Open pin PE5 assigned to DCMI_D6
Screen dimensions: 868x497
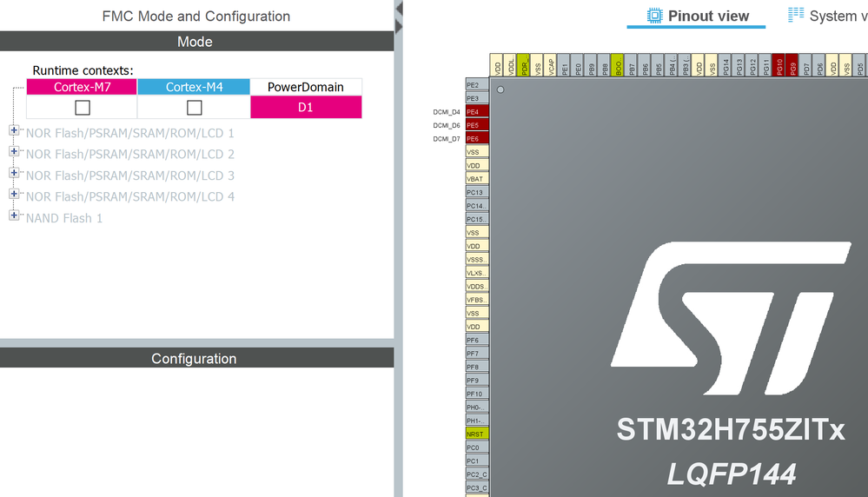click(477, 125)
